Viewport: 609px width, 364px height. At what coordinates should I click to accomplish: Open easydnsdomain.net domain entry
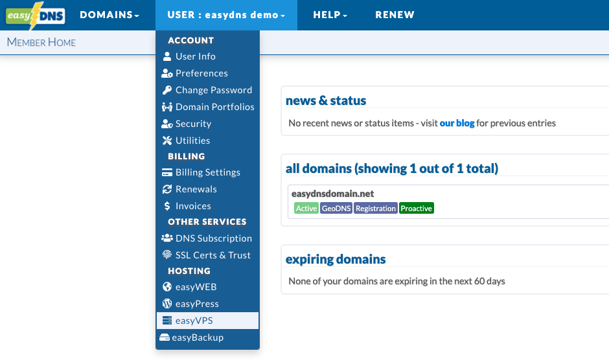tap(332, 194)
